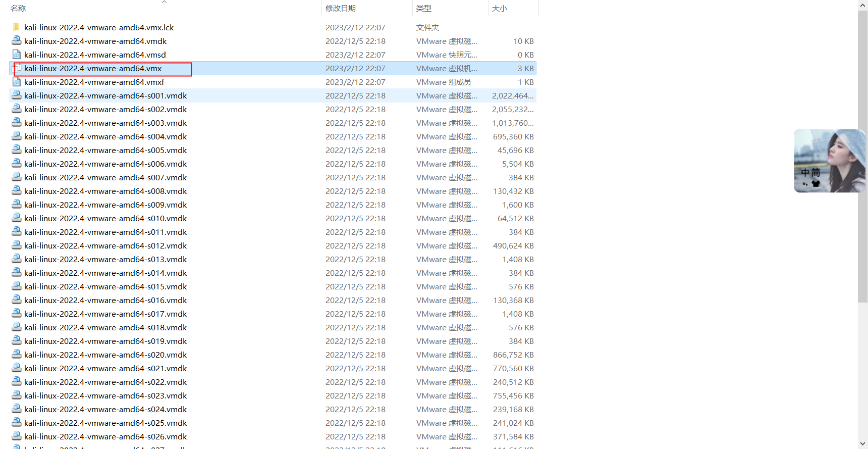Click the 770,560 KB size cell
868x449 pixels.
pyautogui.click(x=513, y=368)
